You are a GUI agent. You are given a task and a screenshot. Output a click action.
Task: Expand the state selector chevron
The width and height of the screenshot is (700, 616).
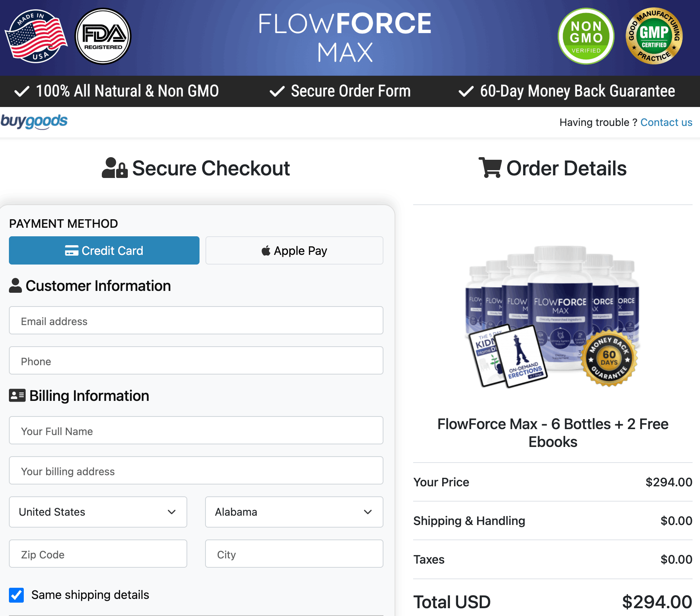click(x=368, y=512)
